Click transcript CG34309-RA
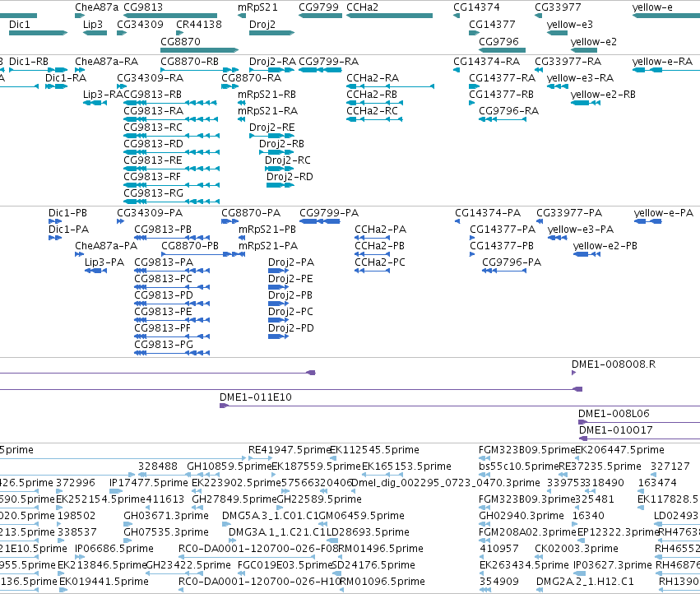The height and width of the screenshot is (594, 700). click(150, 77)
